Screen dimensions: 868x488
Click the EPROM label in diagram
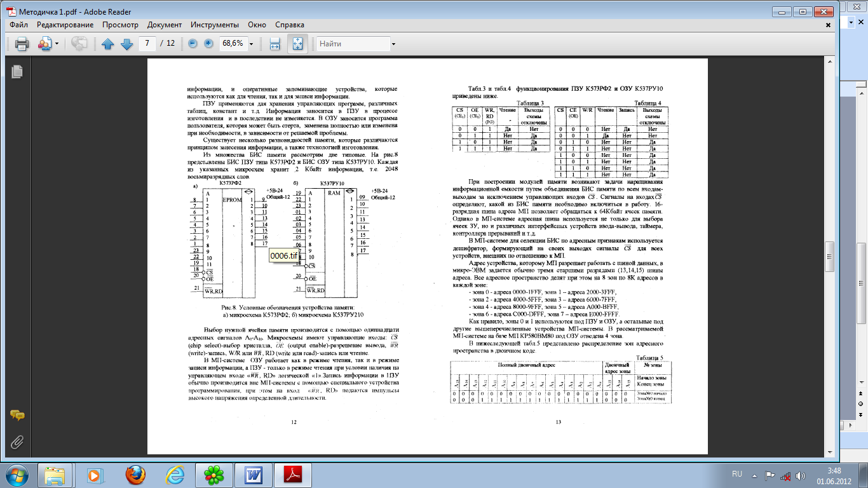click(231, 200)
